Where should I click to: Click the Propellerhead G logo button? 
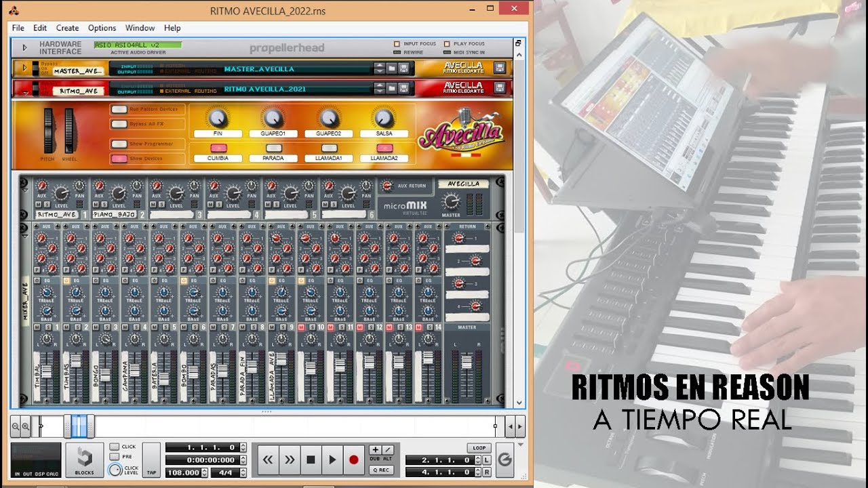(505, 460)
